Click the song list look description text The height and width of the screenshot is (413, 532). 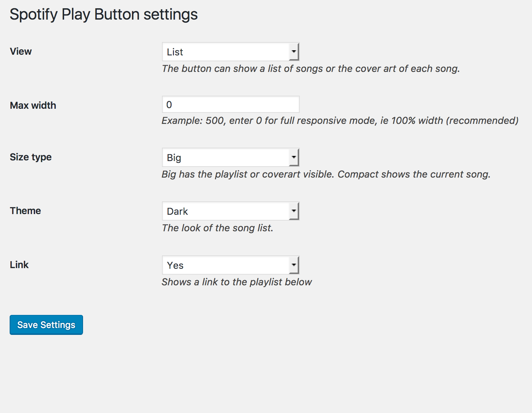point(217,228)
